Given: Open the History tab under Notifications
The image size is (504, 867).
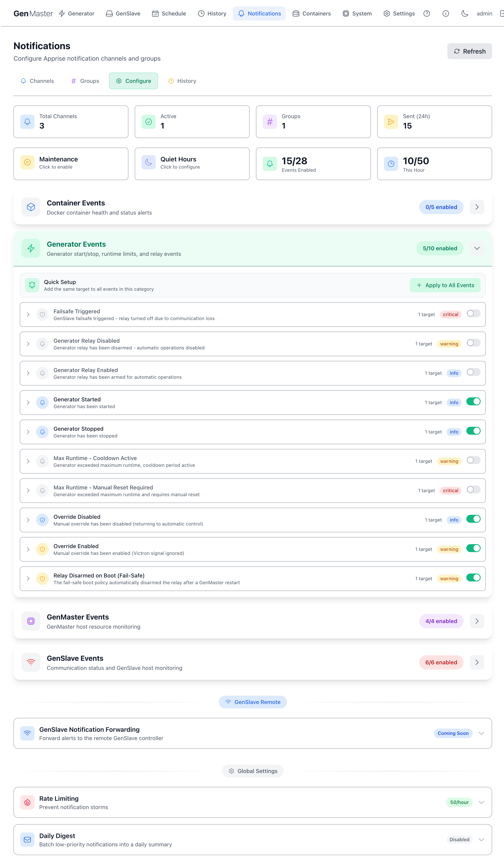Looking at the screenshot, I should coord(182,81).
